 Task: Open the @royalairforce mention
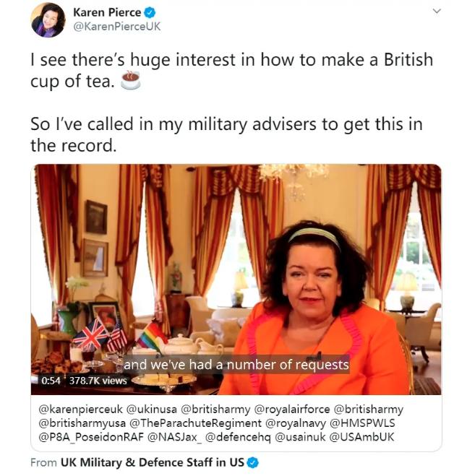[292, 410]
